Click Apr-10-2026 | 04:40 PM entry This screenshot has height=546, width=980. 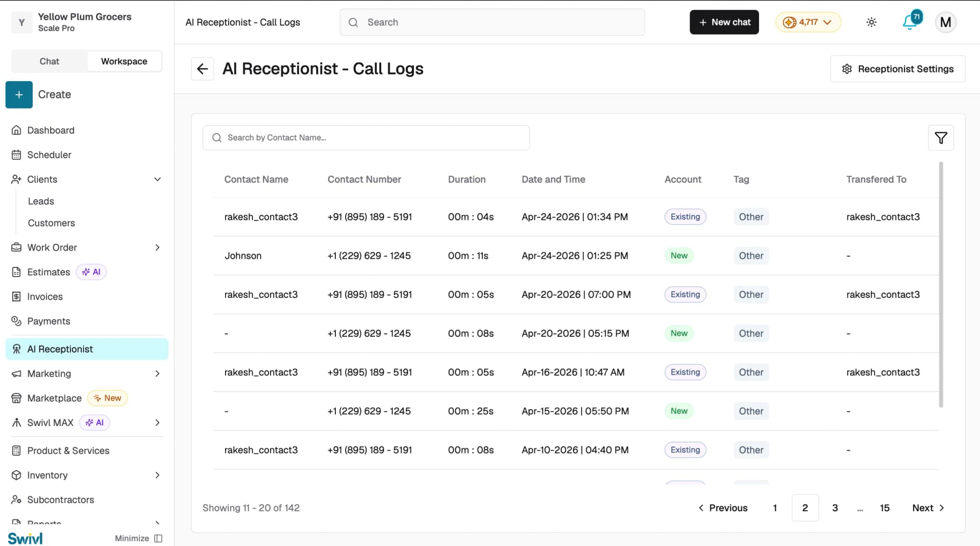575,450
